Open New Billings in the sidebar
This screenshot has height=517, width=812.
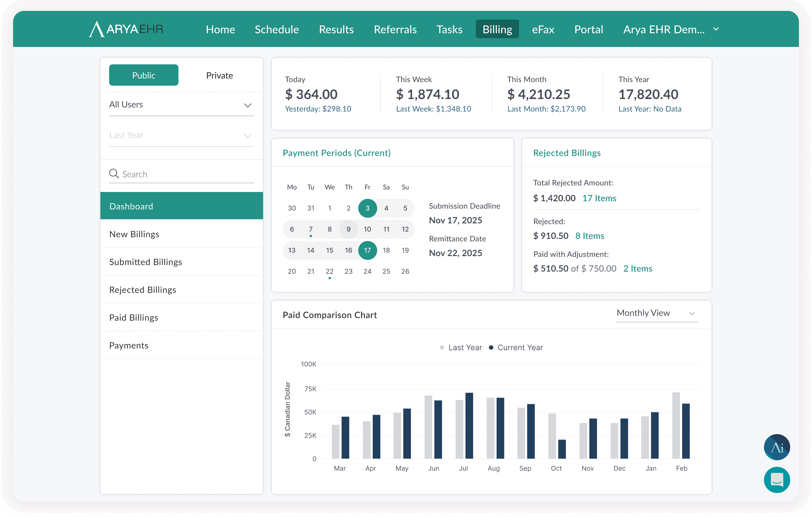(181, 234)
